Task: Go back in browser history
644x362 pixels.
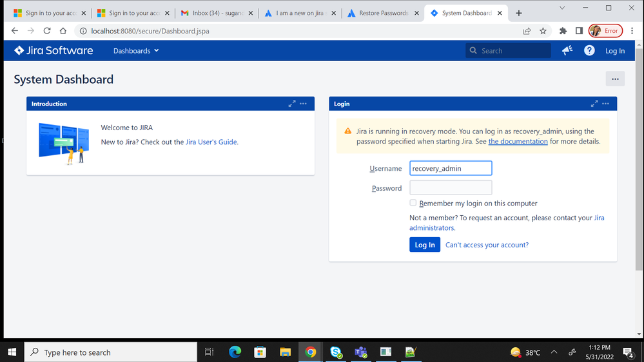Action: point(15,31)
